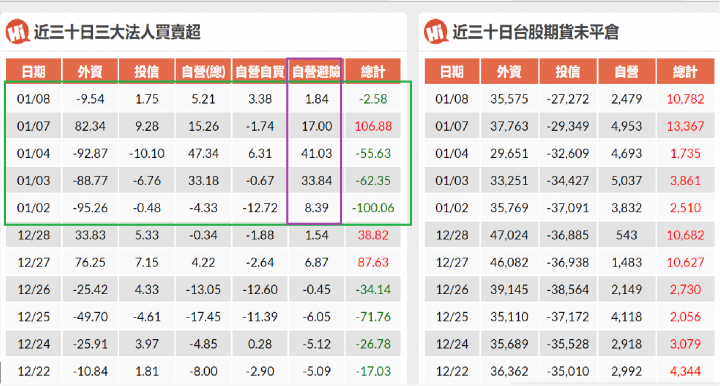
Task: Click the 自營避險 column header
Action: [x=316, y=72]
